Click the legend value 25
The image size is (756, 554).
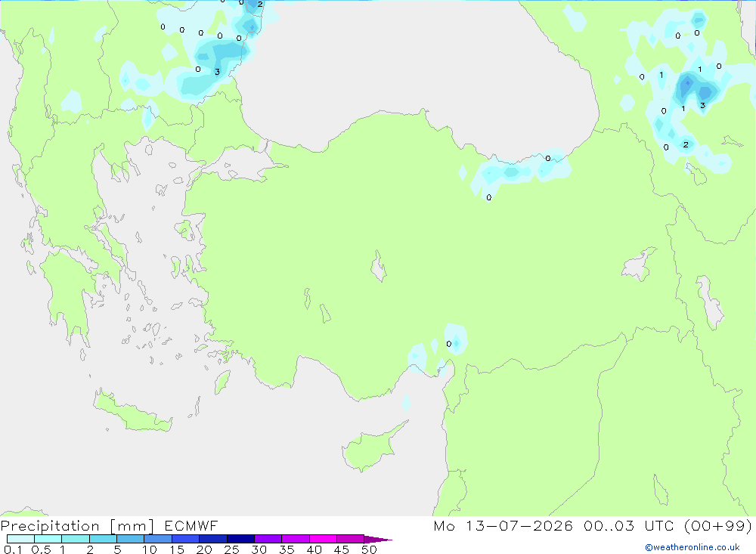point(231,549)
